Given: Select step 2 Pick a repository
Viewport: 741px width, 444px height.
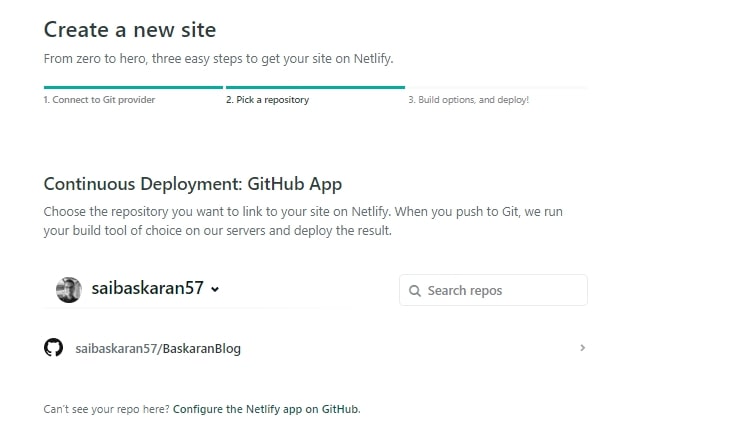Looking at the screenshot, I should click(x=267, y=100).
